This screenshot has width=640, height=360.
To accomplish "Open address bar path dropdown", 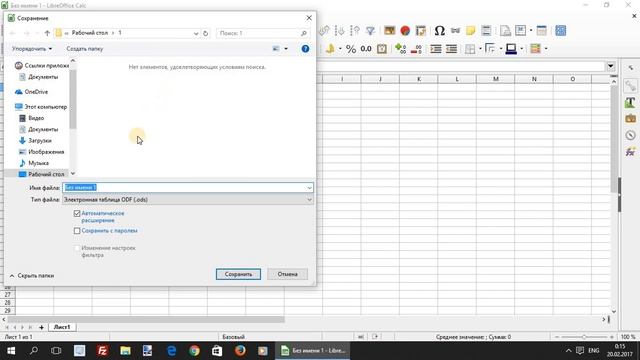I will (196, 33).
